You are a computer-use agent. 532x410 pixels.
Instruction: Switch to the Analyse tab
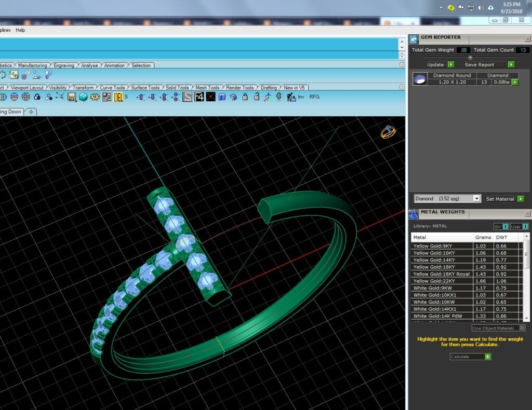89,65
